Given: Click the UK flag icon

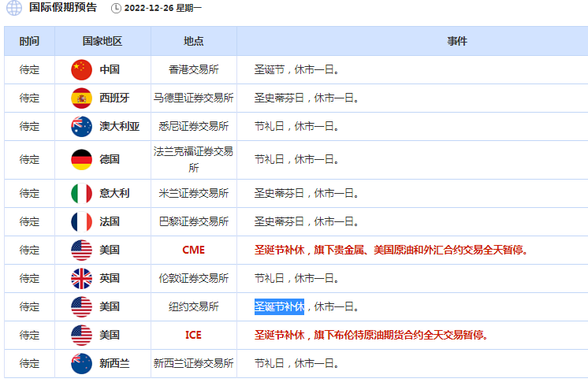Looking at the screenshot, I should coord(82,278).
